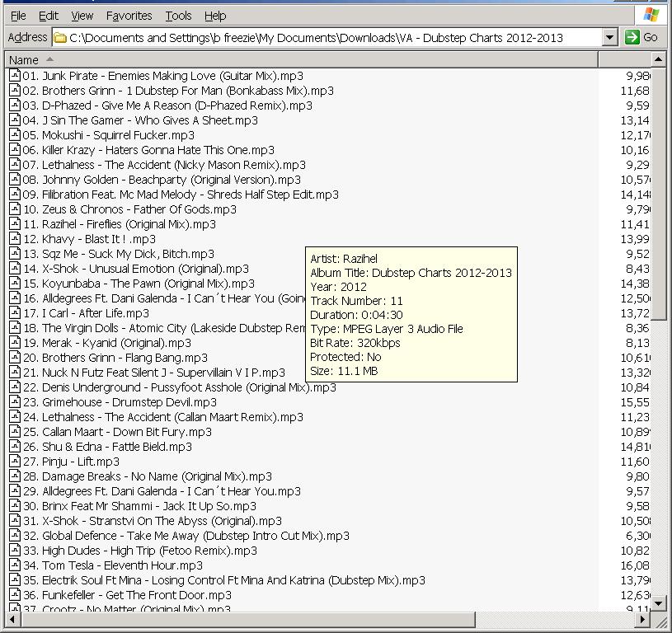Click the address path text field
Screen dimensions: 672x633
(330, 37)
